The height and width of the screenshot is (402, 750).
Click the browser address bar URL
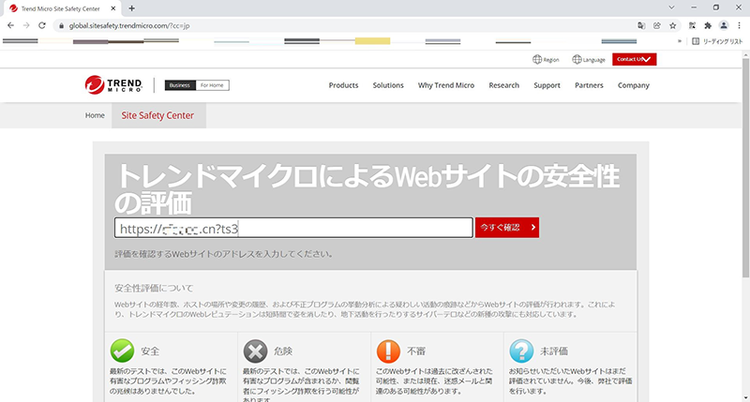pos(130,26)
